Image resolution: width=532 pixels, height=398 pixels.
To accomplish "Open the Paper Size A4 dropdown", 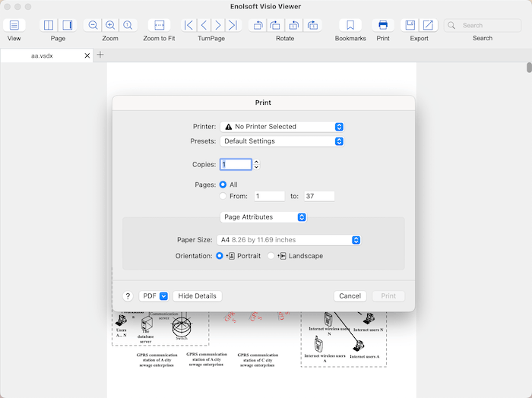I will tap(288, 240).
